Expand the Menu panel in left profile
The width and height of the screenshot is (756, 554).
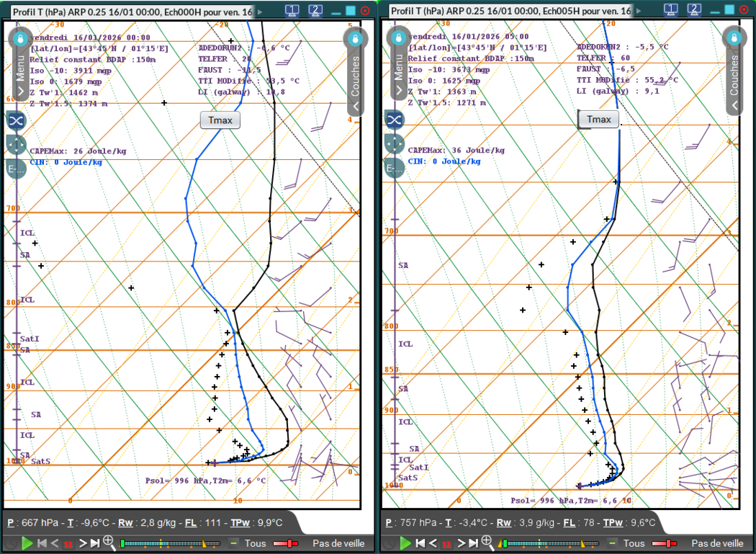tap(20, 91)
